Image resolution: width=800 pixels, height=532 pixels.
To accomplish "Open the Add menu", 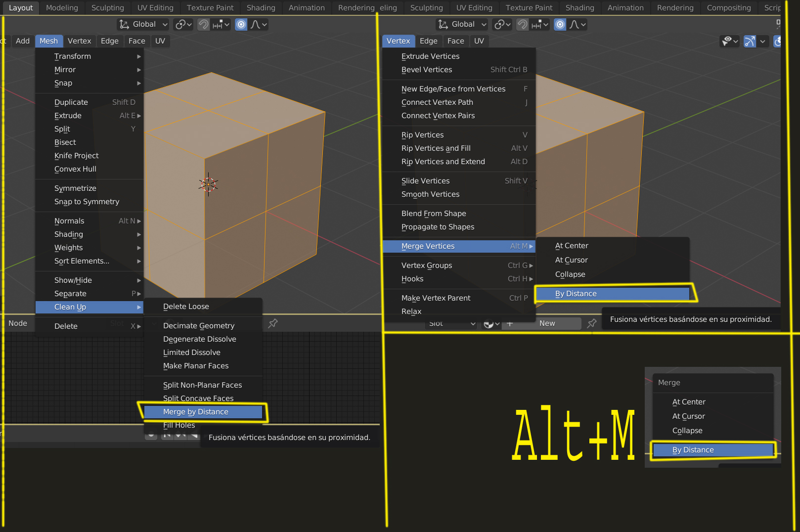I will 23,41.
